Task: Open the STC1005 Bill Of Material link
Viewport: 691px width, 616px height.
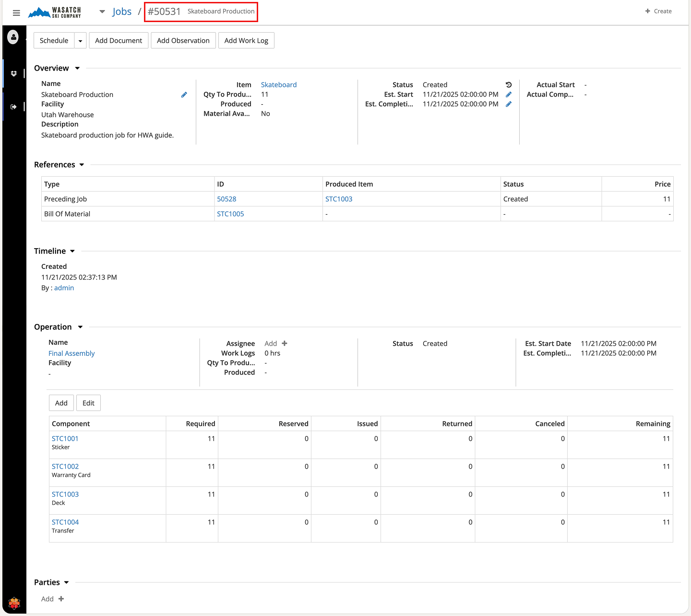Action: click(x=230, y=214)
